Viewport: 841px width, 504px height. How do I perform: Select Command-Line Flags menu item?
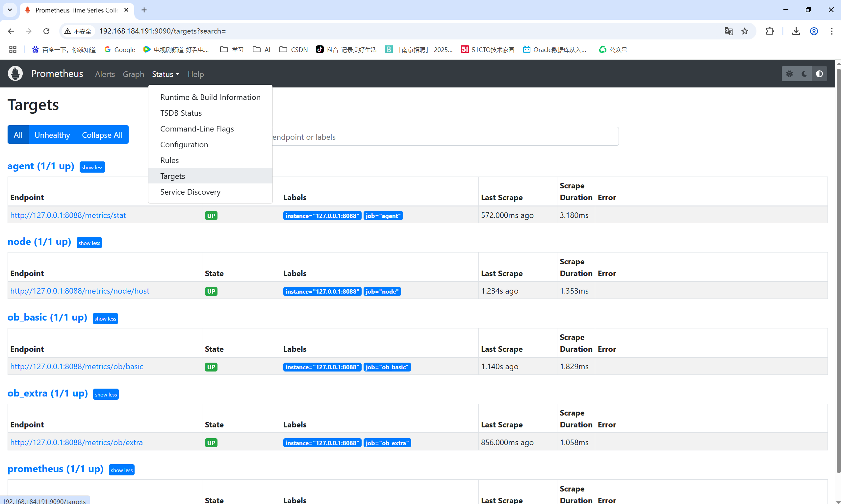coord(210,129)
